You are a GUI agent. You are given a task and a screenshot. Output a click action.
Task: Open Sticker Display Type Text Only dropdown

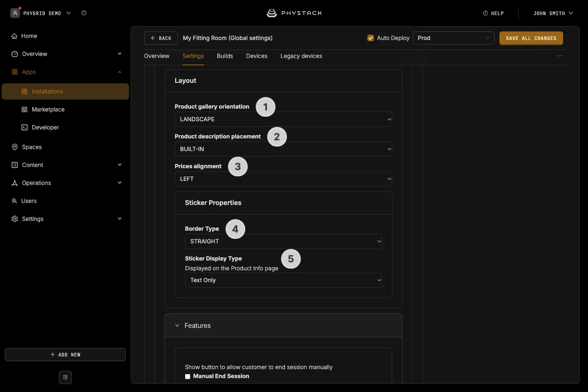[283, 280]
